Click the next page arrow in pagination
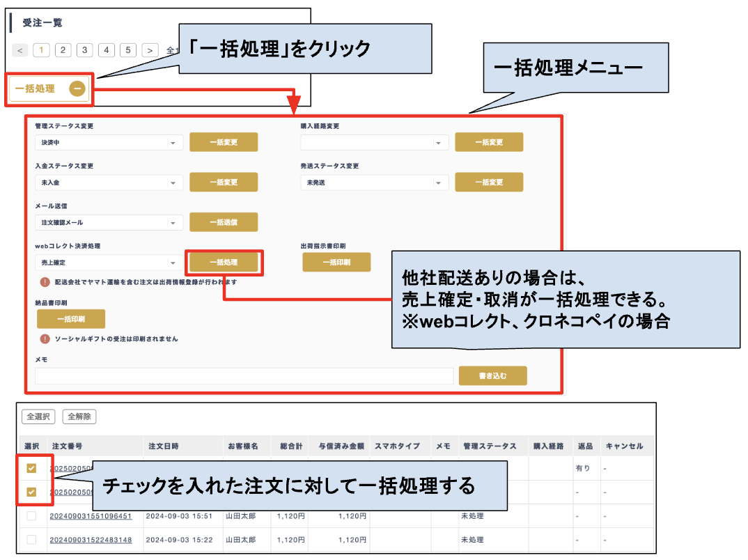The height and width of the screenshot is (560, 748). tap(150, 50)
